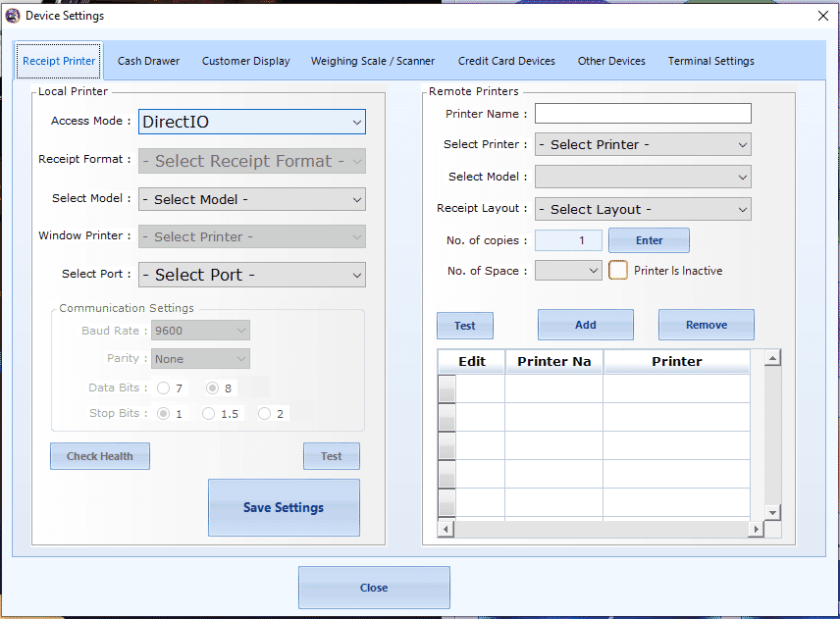Click the table's vertical scrollbar up arrow

[x=772, y=359]
